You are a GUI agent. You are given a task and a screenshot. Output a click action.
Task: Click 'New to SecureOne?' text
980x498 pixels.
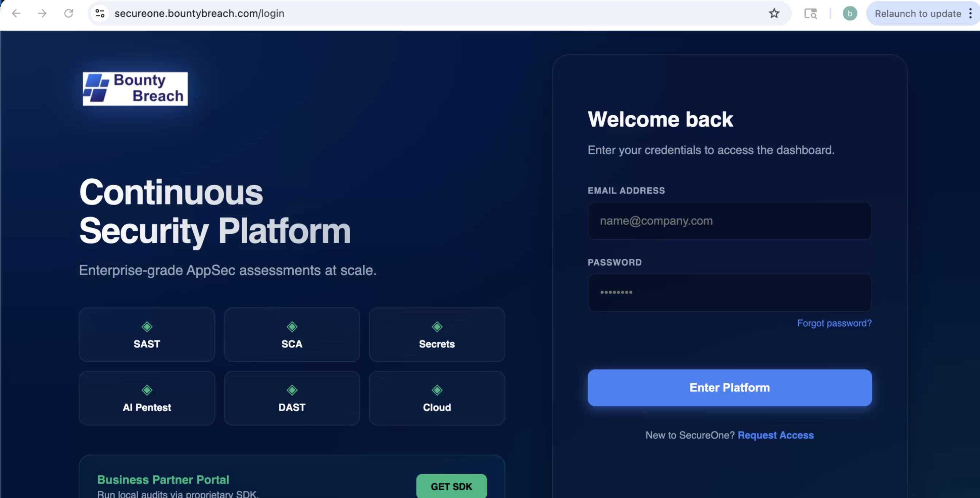[x=690, y=435]
